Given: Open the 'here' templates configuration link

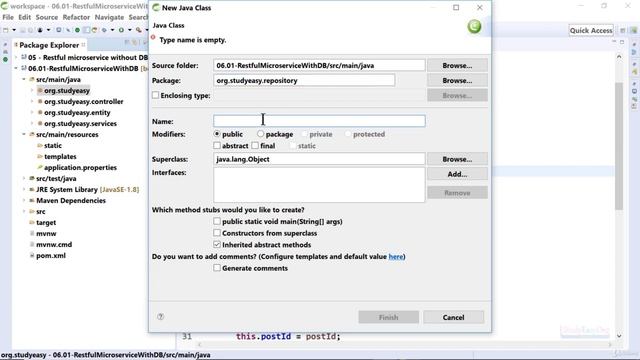Looking at the screenshot, I should coord(396,256).
